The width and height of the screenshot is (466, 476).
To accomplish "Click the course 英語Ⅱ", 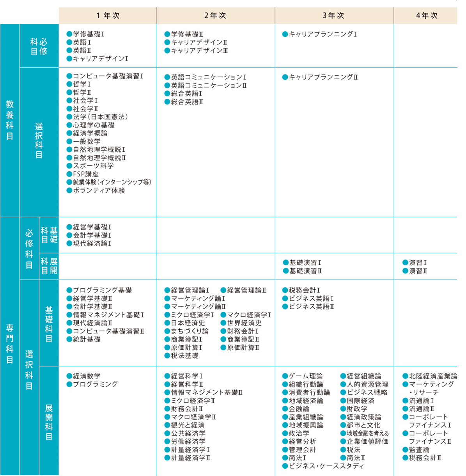I will pos(79,50).
